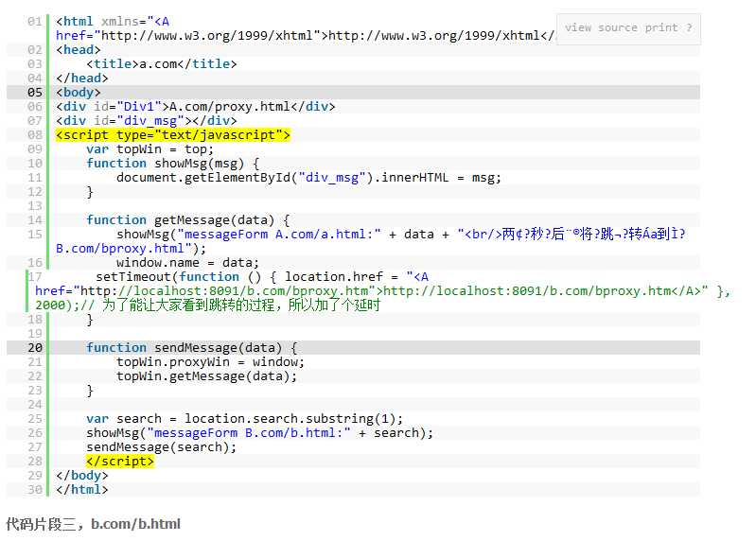Click showMsg("messageForm B.com/b.html:" line
Image resolution: width=756 pixels, height=541 pixels.
[x=259, y=432]
